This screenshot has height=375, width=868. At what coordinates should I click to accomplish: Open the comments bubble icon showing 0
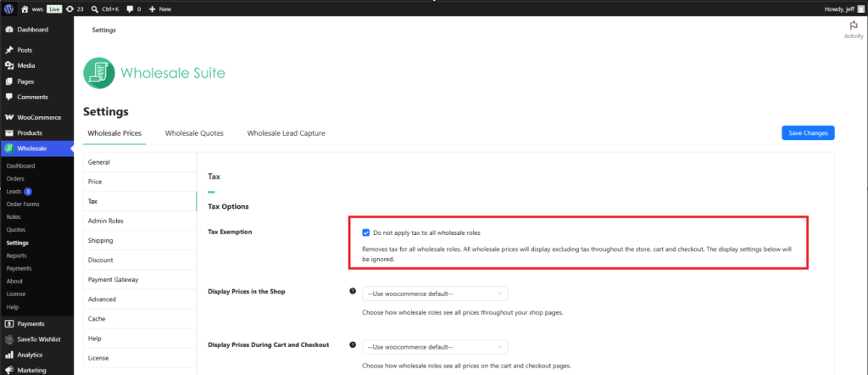tap(130, 8)
